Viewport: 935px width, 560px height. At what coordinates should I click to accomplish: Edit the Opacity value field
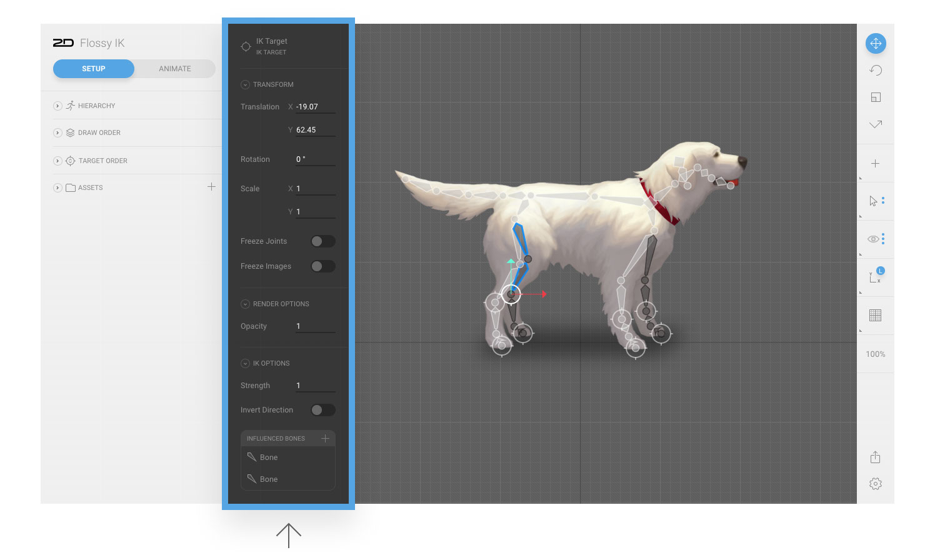pos(316,326)
